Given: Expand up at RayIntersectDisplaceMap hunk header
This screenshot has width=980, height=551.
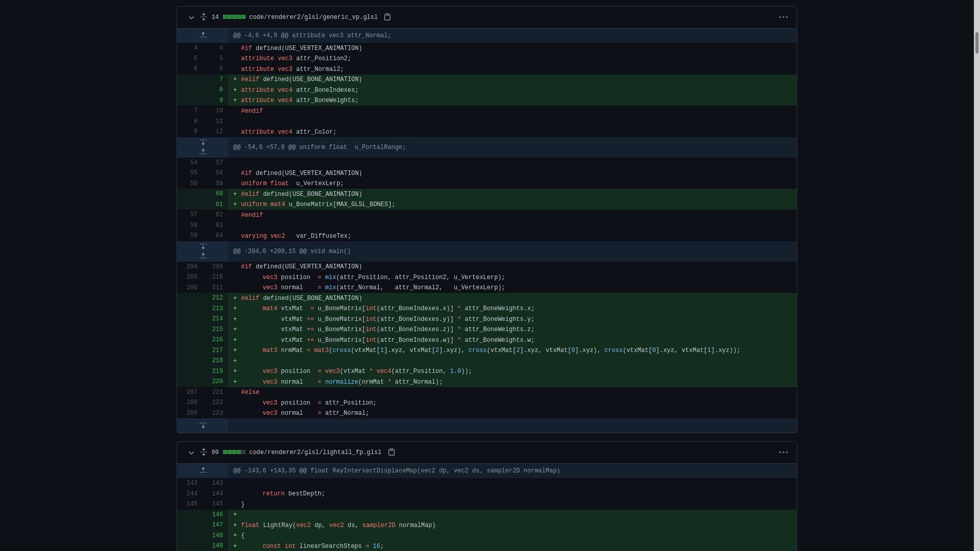Looking at the screenshot, I should pos(203,470).
